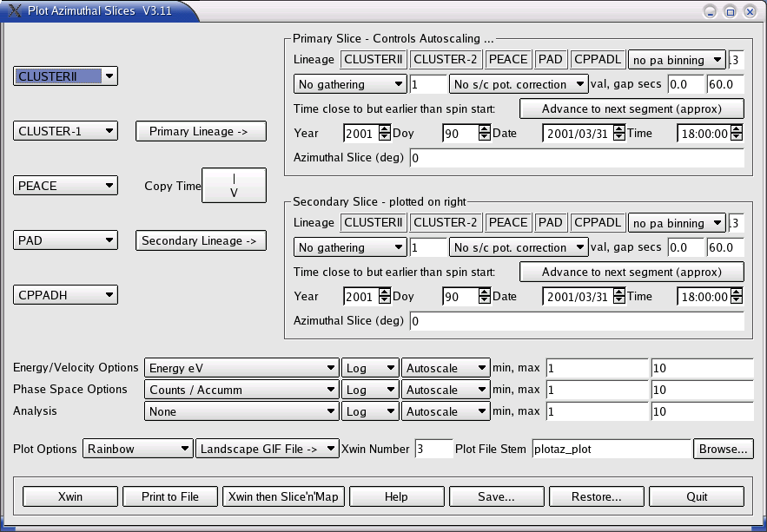
Task: Click the Plot File Stem text field
Action: click(611, 449)
